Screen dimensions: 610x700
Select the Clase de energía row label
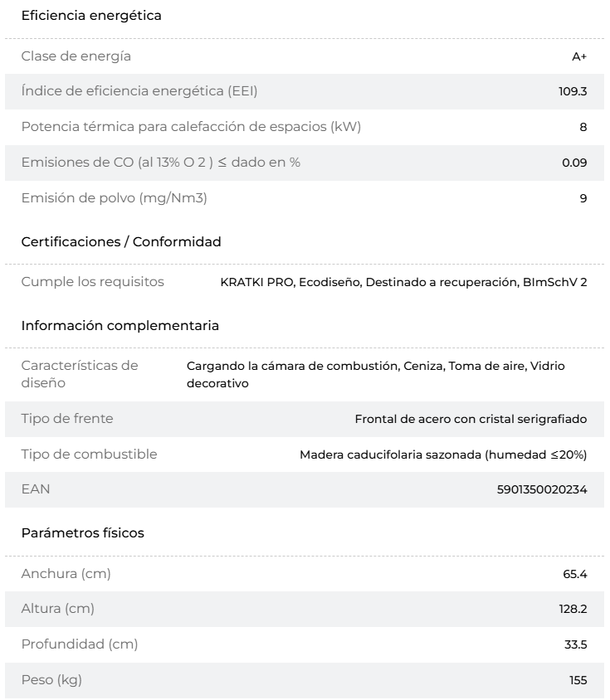tap(76, 56)
